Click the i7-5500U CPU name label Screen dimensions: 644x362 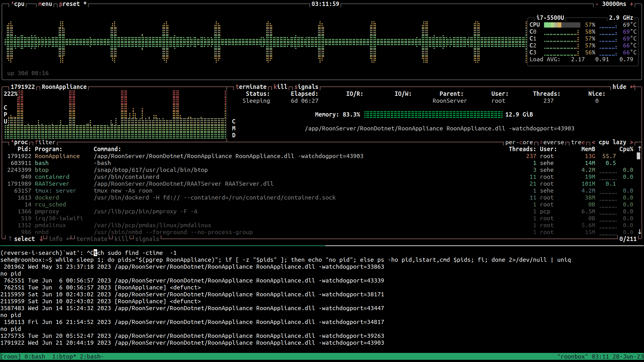click(550, 18)
